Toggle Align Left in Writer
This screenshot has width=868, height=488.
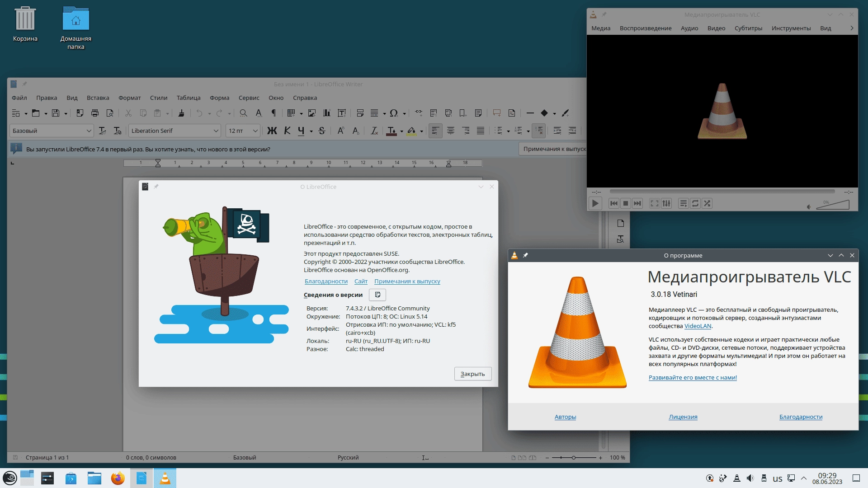[435, 131]
